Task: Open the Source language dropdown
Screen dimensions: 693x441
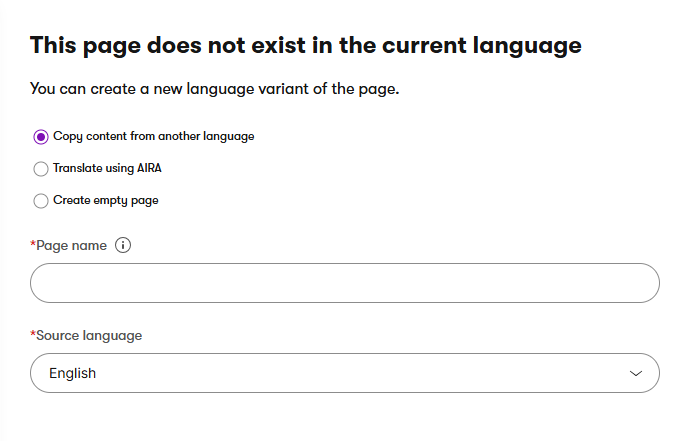Action: (x=345, y=373)
